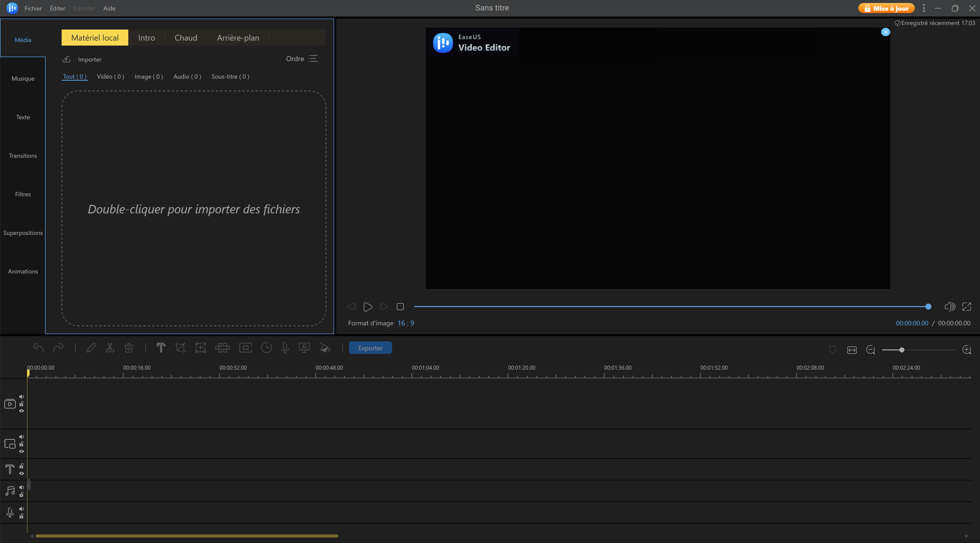Click the picture-in-picture track icon
The width and height of the screenshot is (980, 543).
(10, 444)
